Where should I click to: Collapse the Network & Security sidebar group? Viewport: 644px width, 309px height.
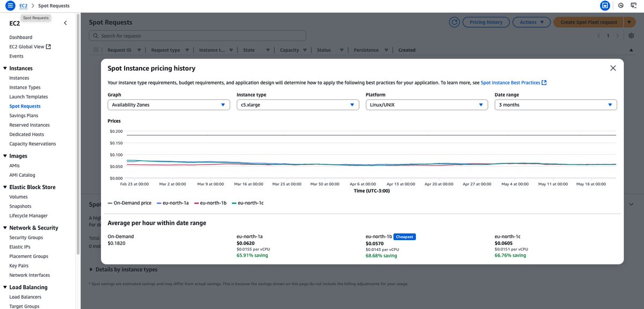[5, 228]
